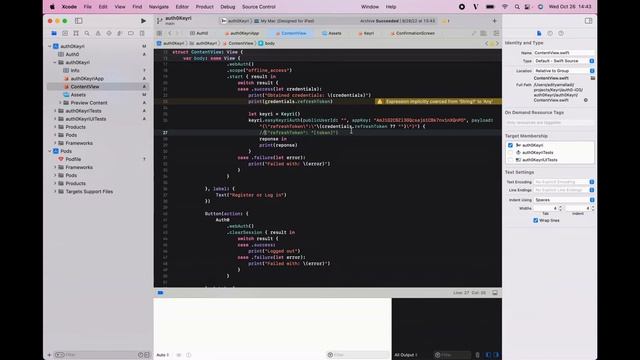Run the auth0Keyri scheme with the play button
The height and width of the screenshot is (360, 640).
point(143,21)
